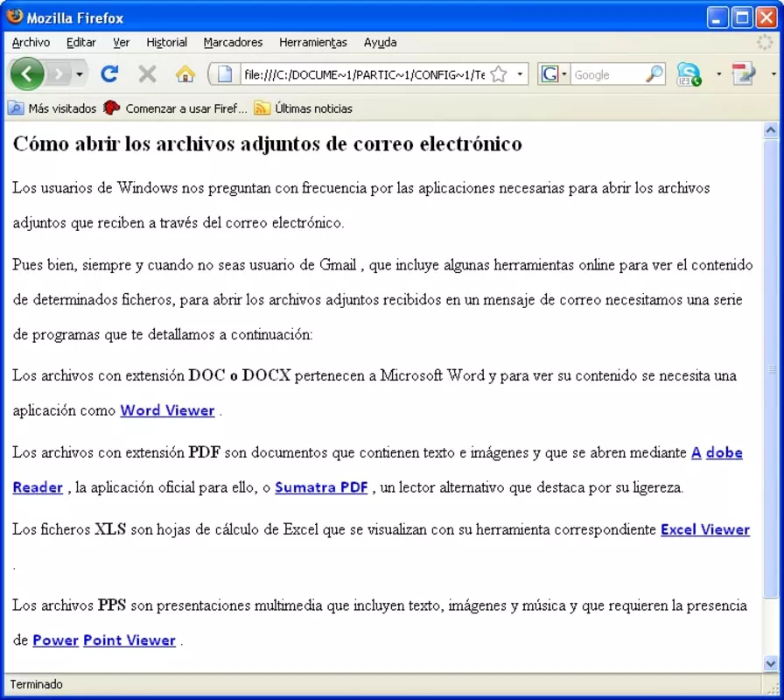Viewport: 784px width, 700px height.
Task: Click the activity throbber icon in menu bar
Action: coord(765,42)
